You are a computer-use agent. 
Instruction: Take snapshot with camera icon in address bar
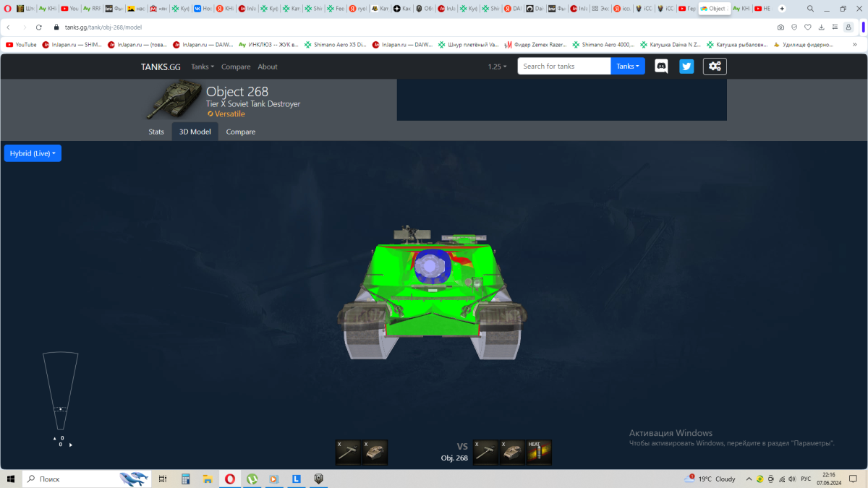[780, 27]
